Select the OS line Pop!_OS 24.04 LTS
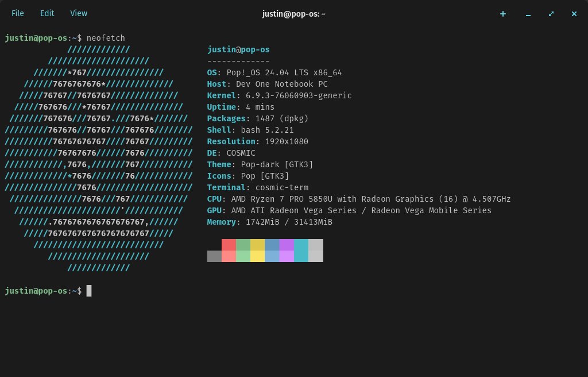Screen dimensions: 588x377 (x=274, y=72)
